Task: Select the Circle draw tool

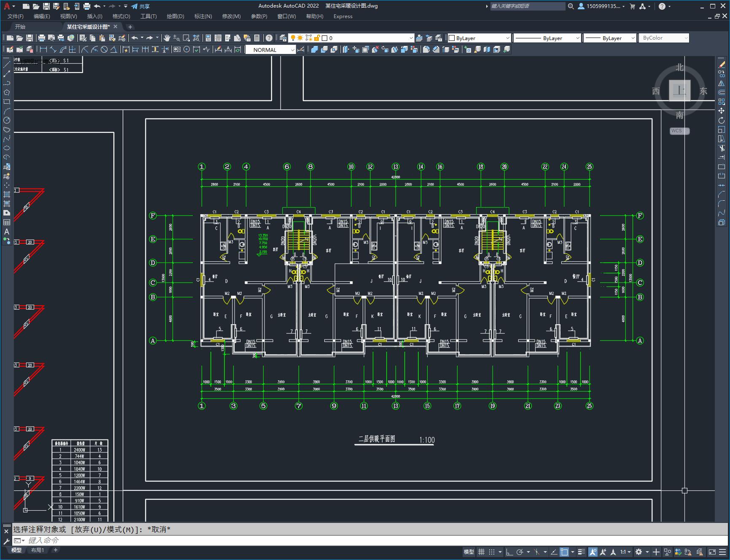Action: 7,120
